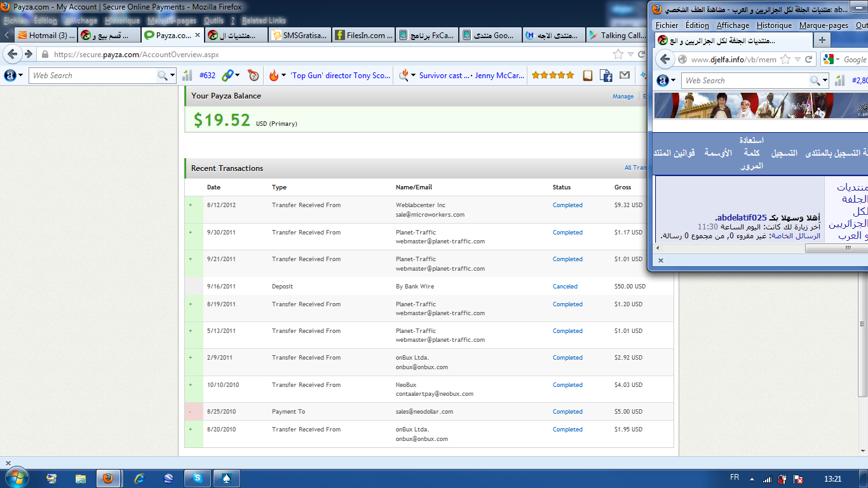Open Fichier menu in the djelfa window
The height and width of the screenshot is (488, 868).
click(667, 25)
